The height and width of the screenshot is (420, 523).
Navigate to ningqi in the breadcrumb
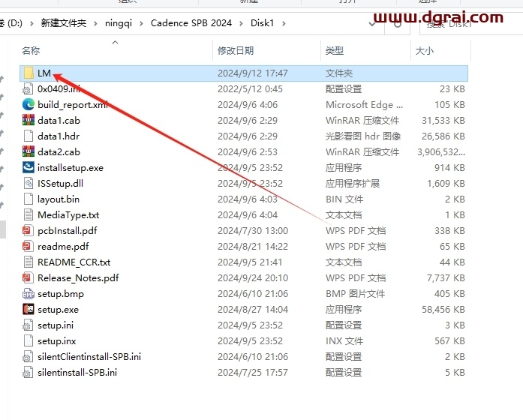pyautogui.click(x=119, y=23)
